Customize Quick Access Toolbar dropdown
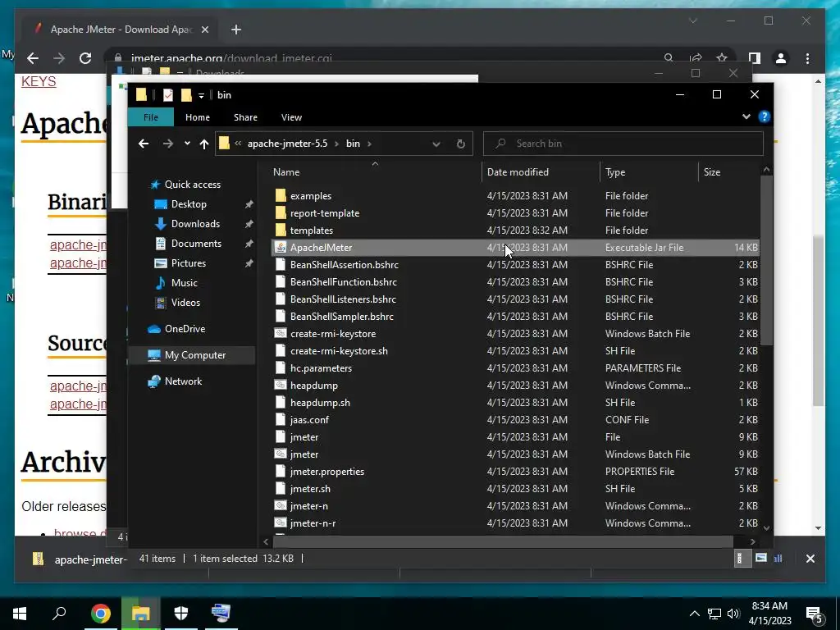840x630 pixels. pyautogui.click(x=201, y=95)
